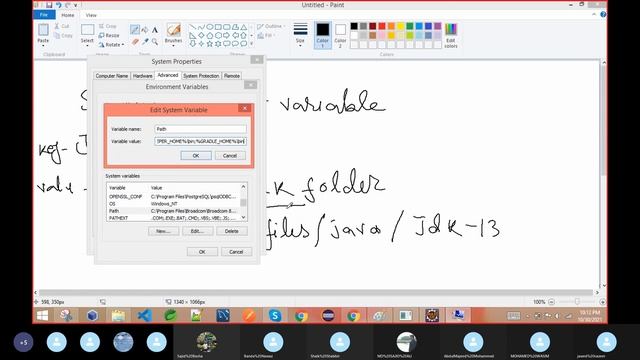Select the Text tool (letter A)

coord(155,30)
